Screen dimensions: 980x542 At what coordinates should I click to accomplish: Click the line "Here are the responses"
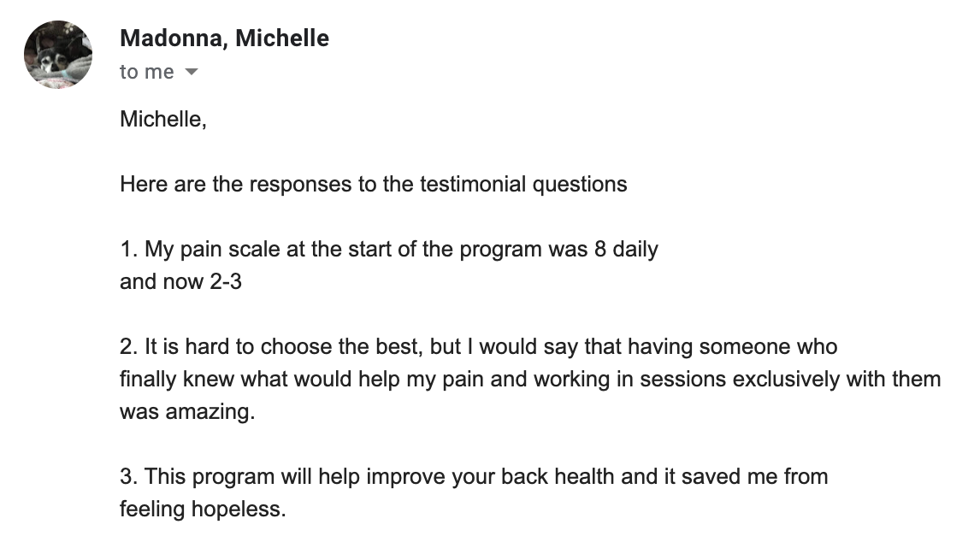[373, 185]
